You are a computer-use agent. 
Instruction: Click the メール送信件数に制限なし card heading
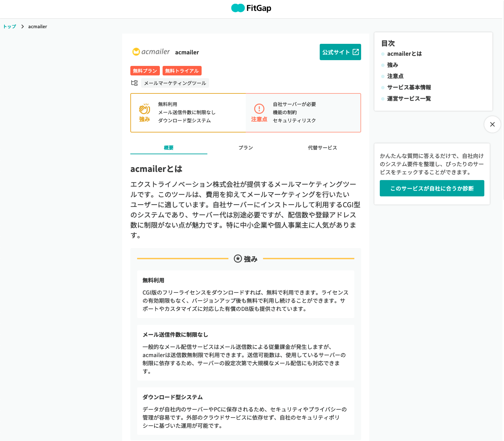click(175, 335)
